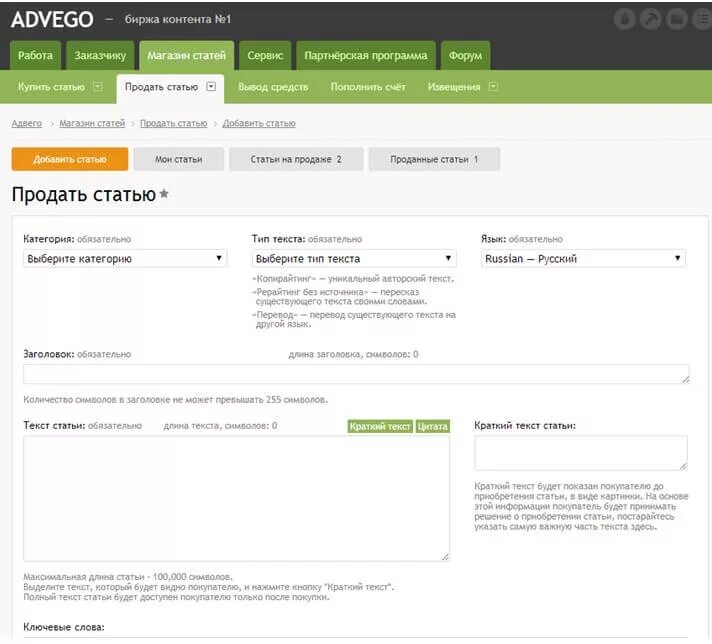Click the star icon beside the Продать статью heading
Screen dimensions: 712x644
click(164, 194)
